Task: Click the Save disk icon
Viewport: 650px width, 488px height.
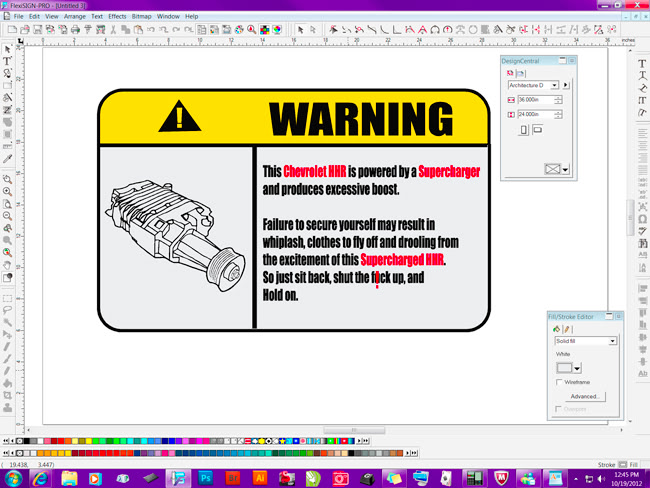Action: 38,29
